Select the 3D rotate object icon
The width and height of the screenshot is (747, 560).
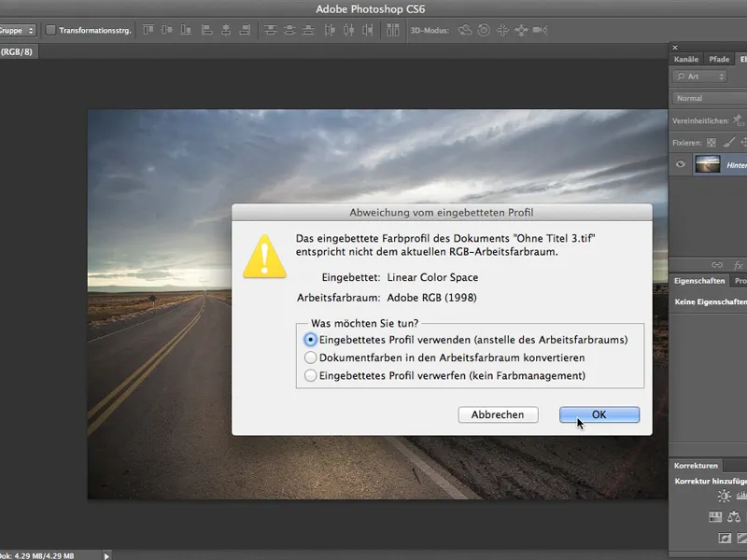(464, 30)
